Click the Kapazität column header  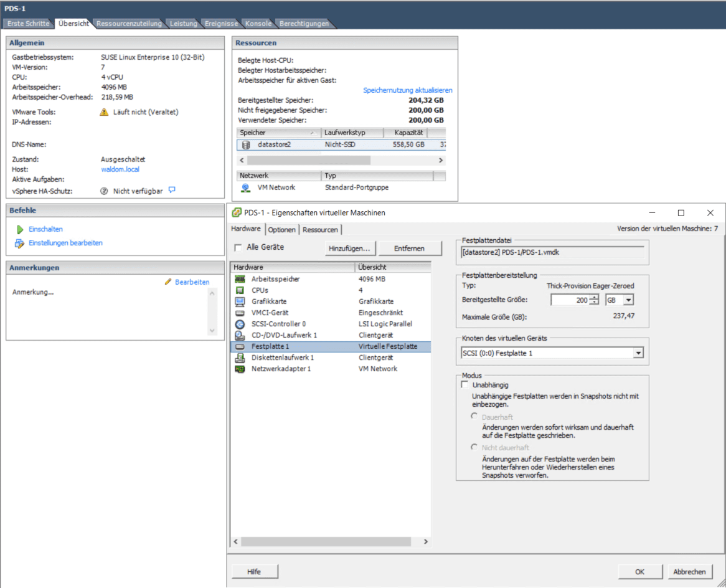(x=405, y=133)
